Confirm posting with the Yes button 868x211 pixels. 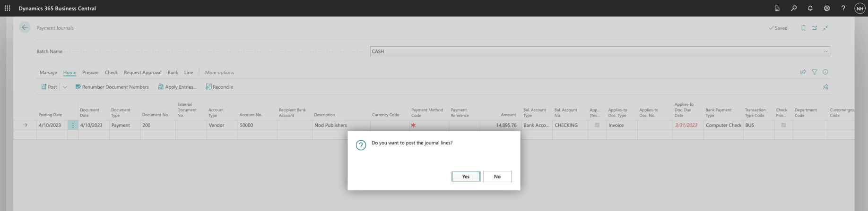pos(466,177)
